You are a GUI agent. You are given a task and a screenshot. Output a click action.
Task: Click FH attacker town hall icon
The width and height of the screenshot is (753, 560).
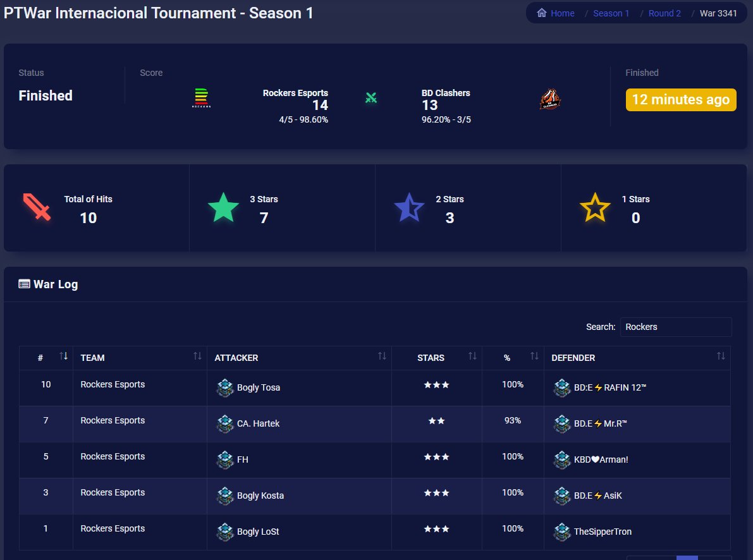[224, 460]
